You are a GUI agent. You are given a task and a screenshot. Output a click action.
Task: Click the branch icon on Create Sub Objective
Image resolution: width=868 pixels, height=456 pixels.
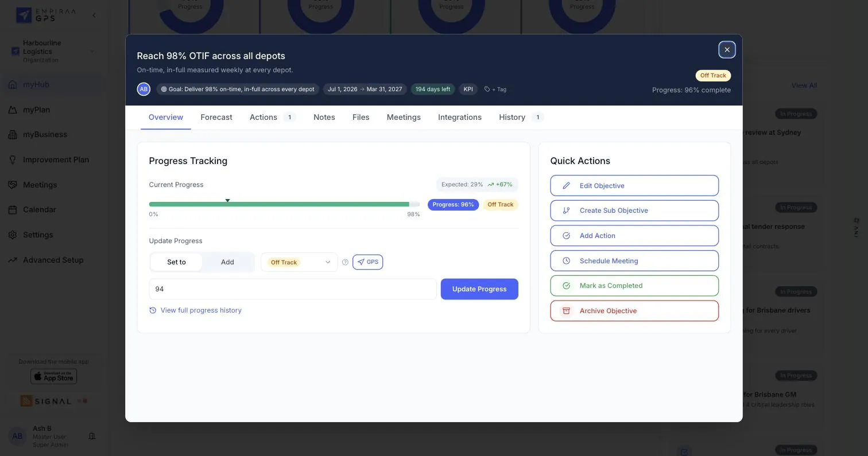click(x=566, y=211)
